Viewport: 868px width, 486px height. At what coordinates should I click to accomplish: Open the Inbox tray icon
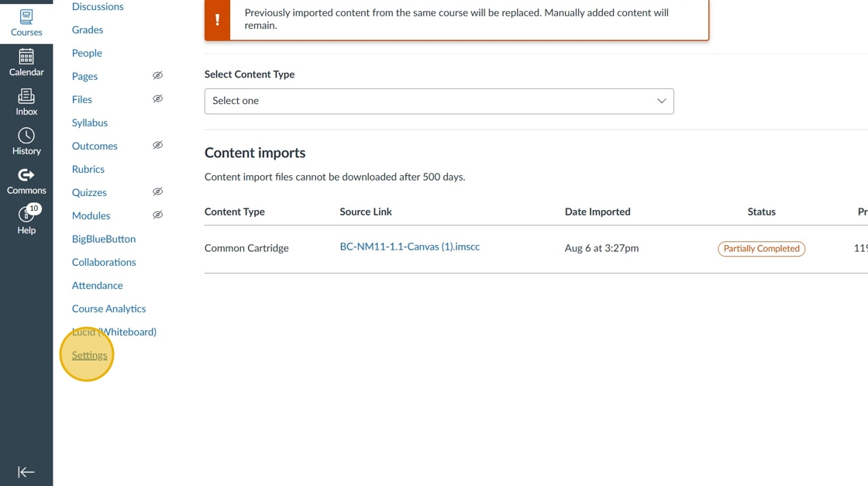pos(26,96)
